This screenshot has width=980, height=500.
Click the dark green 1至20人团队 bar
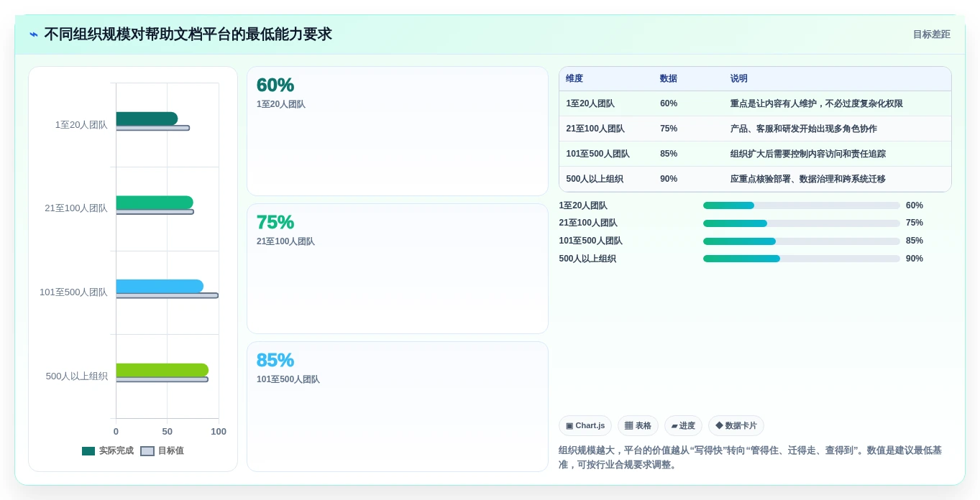pyautogui.click(x=147, y=119)
